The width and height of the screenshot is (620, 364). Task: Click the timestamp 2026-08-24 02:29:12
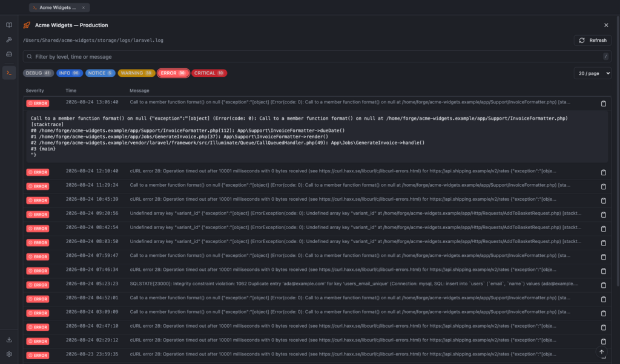coord(92,340)
